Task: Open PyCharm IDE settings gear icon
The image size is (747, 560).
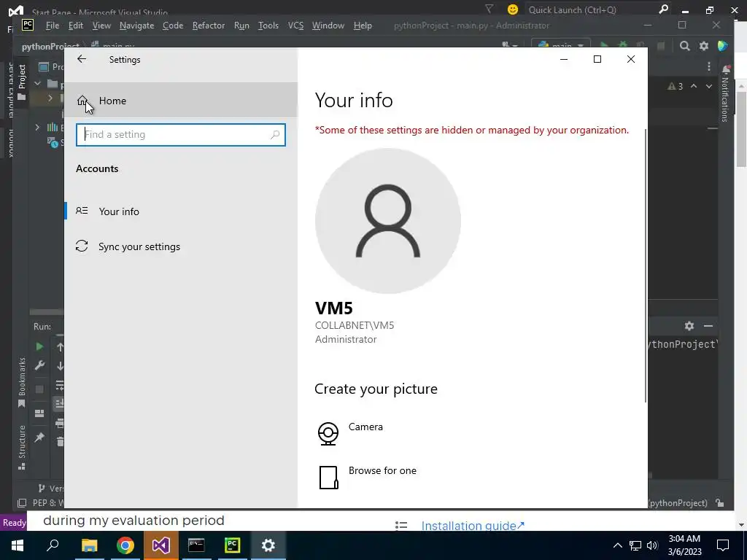Action: tap(704, 46)
